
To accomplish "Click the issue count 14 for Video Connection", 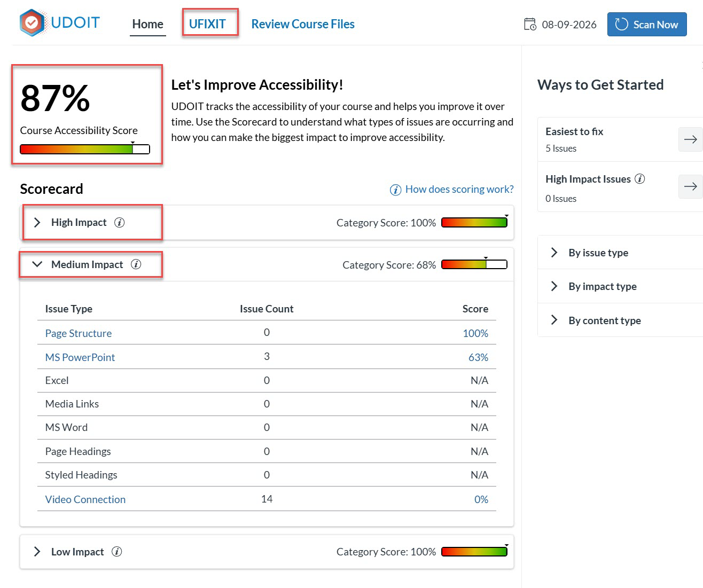I will point(267,499).
